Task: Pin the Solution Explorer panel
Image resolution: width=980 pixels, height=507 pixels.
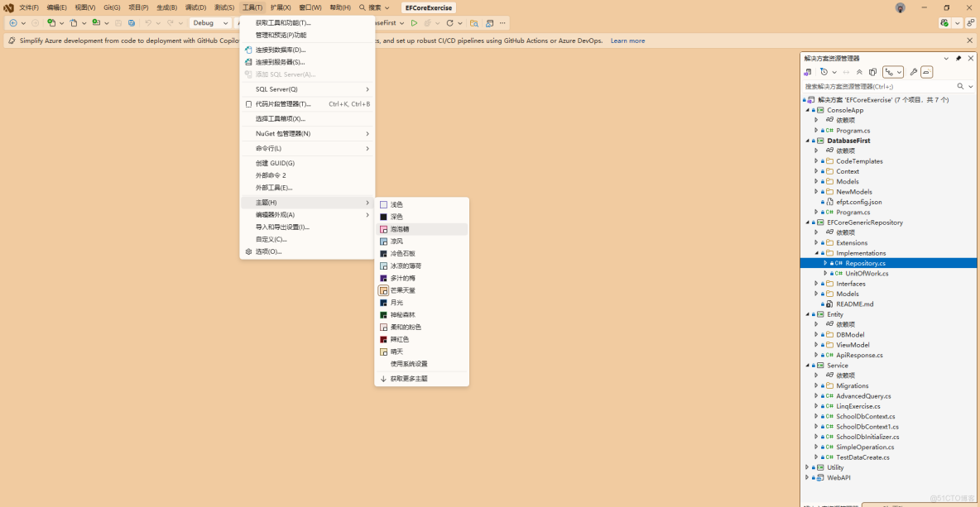Action: pos(958,58)
